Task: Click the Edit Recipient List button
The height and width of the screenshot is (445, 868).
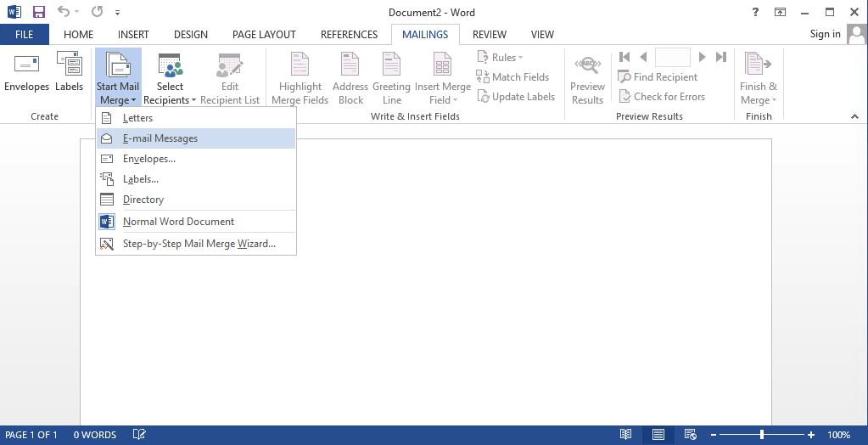Action: [230, 77]
